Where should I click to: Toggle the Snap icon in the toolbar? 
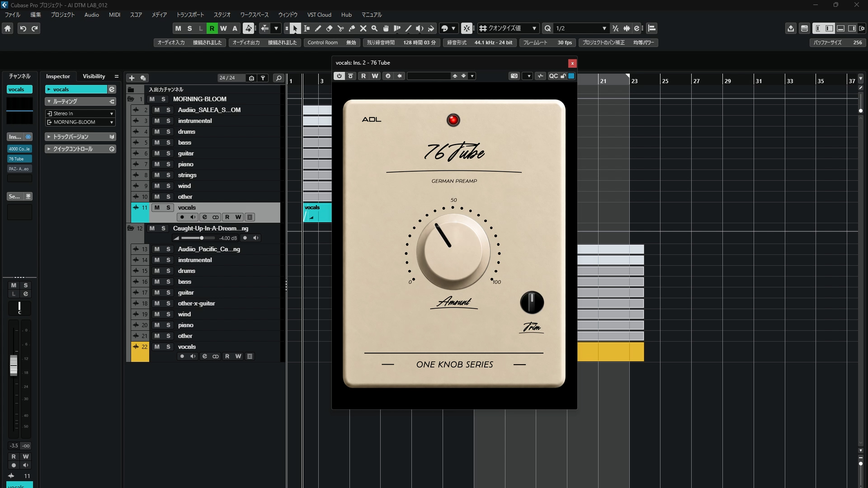pyautogui.click(x=467, y=28)
